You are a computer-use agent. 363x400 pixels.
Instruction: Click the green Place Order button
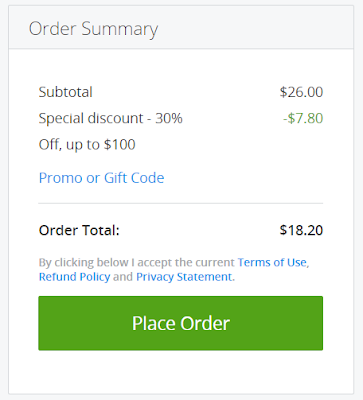click(180, 323)
